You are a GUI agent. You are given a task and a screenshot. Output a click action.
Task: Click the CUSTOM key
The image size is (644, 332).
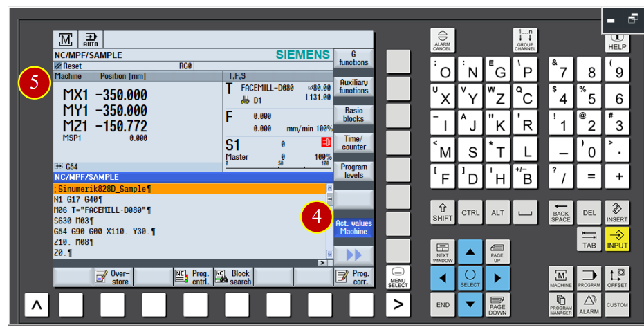(x=617, y=304)
